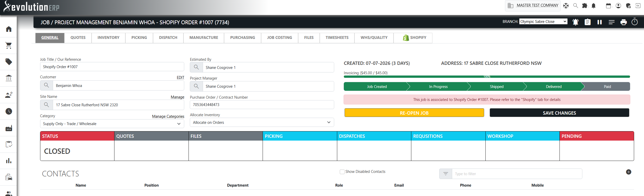Screen dimensions: 644x196
Task: Open the clock sidebar icon
Action: click(x=9, y=111)
